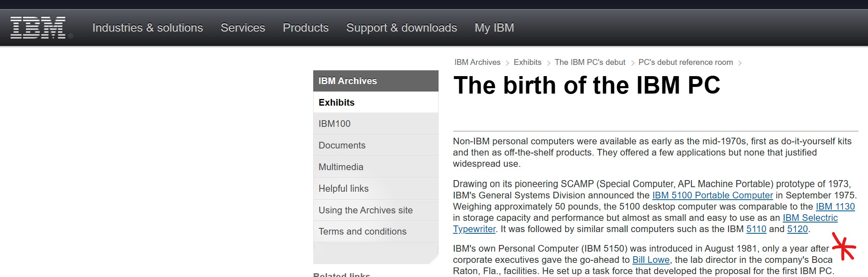868x277 pixels.
Task: Open Industries & solutions menu
Action: (x=147, y=28)
